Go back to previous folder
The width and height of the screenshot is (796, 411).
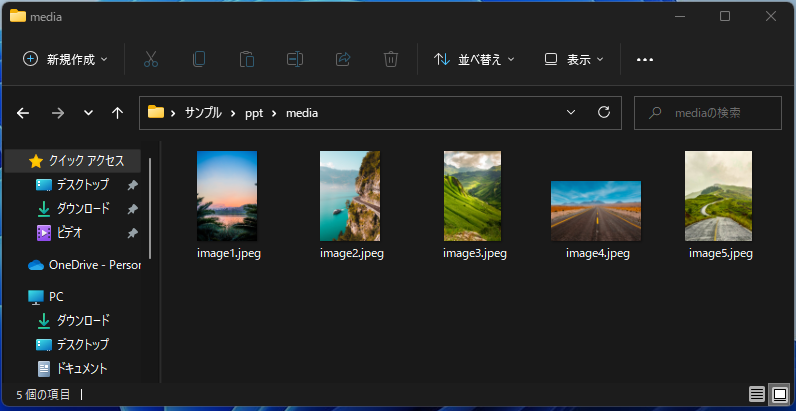(23, 113)
